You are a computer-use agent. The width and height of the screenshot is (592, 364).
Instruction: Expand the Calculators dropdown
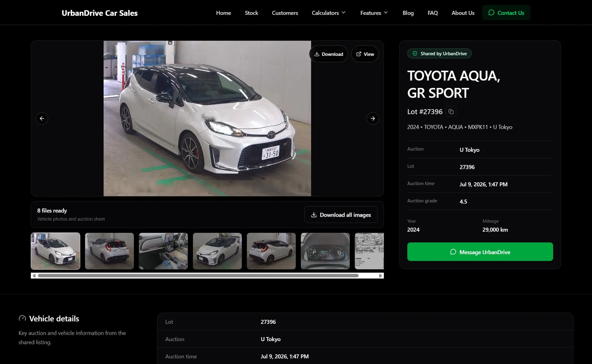(329, 13)
